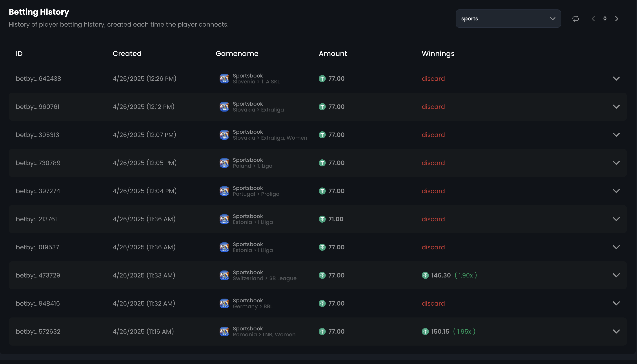
Task: Click Sportsbook icon in row betby:...019537
Action: coord(224,247)
